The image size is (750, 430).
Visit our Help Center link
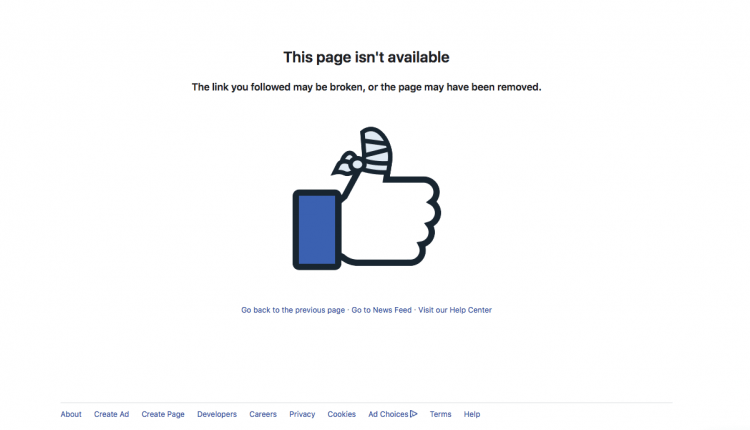[x=455, y=310]
